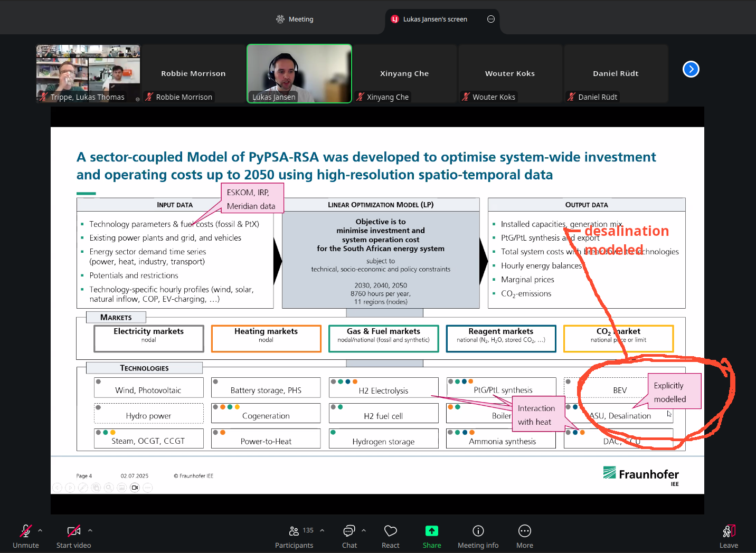The width and height of the screenshot is (756, 553).
Task: Turn on camera with Start video
Action: [x=73, y=536]
